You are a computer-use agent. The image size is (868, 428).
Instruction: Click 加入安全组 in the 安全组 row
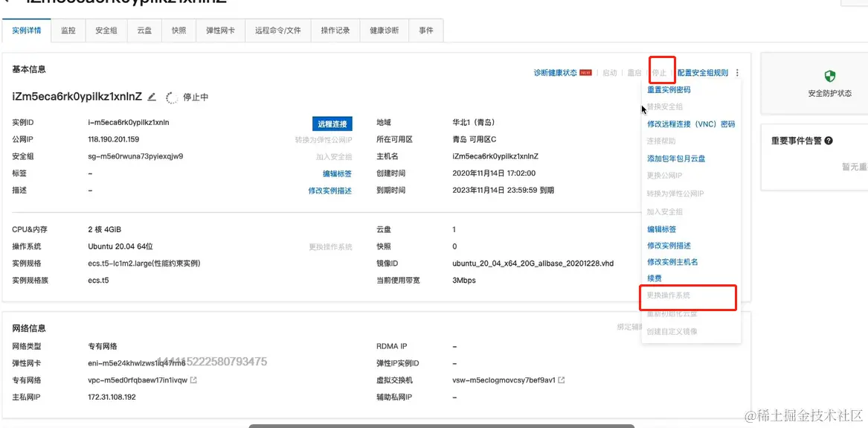pos(334,157)
